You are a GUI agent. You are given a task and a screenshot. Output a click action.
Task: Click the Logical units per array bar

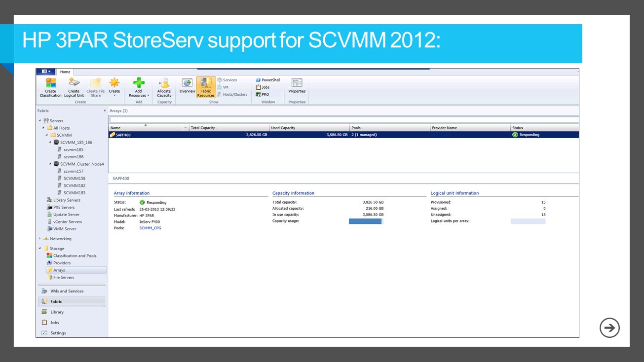tap(528, 221)
